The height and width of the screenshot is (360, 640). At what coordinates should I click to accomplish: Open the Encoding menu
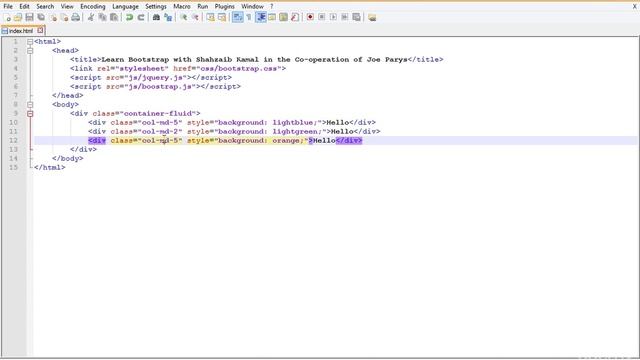[x=93, y=7]
